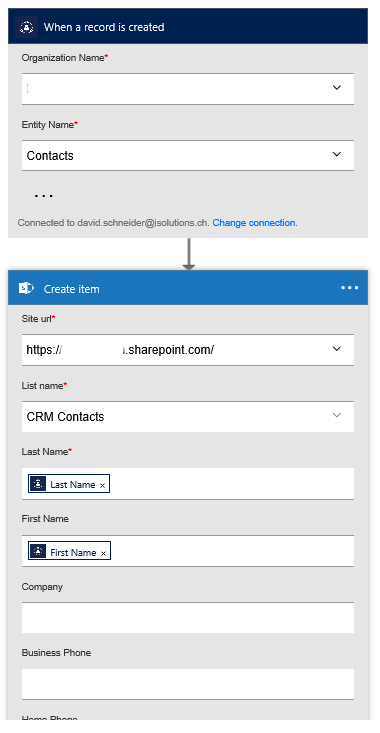Click the 'List name' label
Screen dimensions: 380x733
(x=44, y=386)
